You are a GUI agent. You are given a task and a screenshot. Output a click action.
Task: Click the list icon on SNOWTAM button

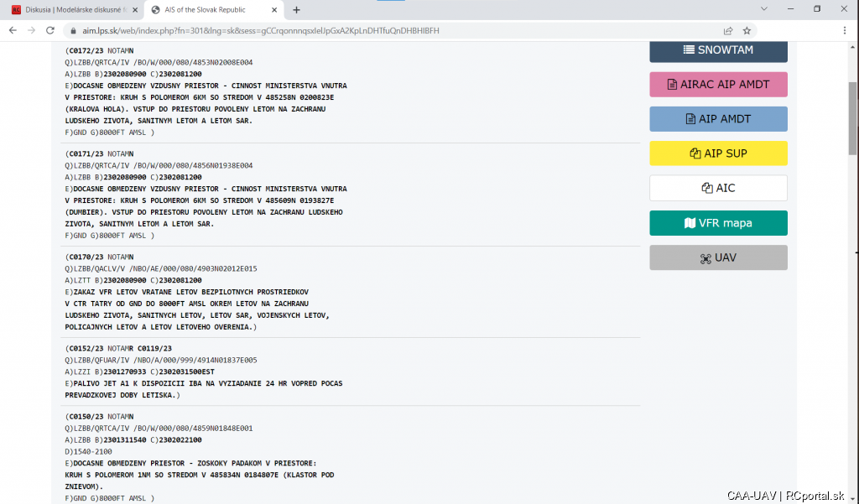tap(689, 49)
